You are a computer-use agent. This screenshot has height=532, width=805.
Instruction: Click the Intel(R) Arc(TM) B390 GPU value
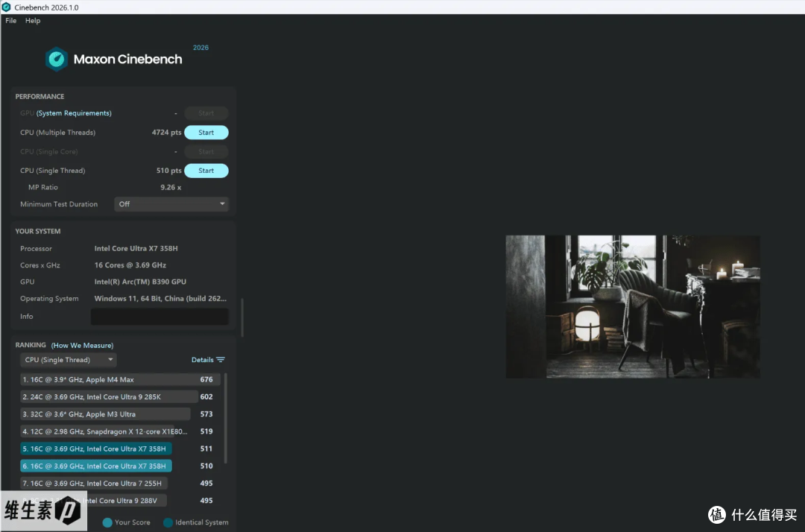point(140,282)
